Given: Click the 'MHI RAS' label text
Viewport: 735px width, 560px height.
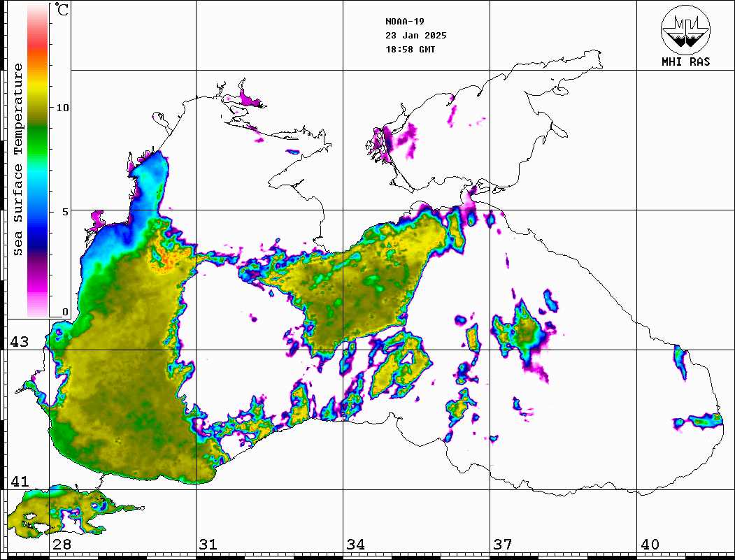Looking at the screenshot, I should [x=686, y=62].
